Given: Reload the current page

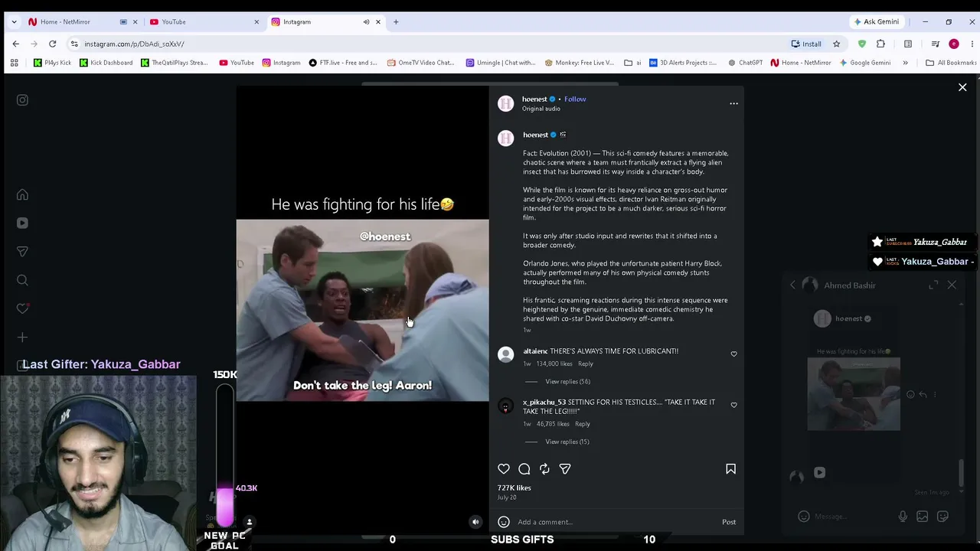Looking at the screenshot, I should pyautogui.click(x=52, y=44).
